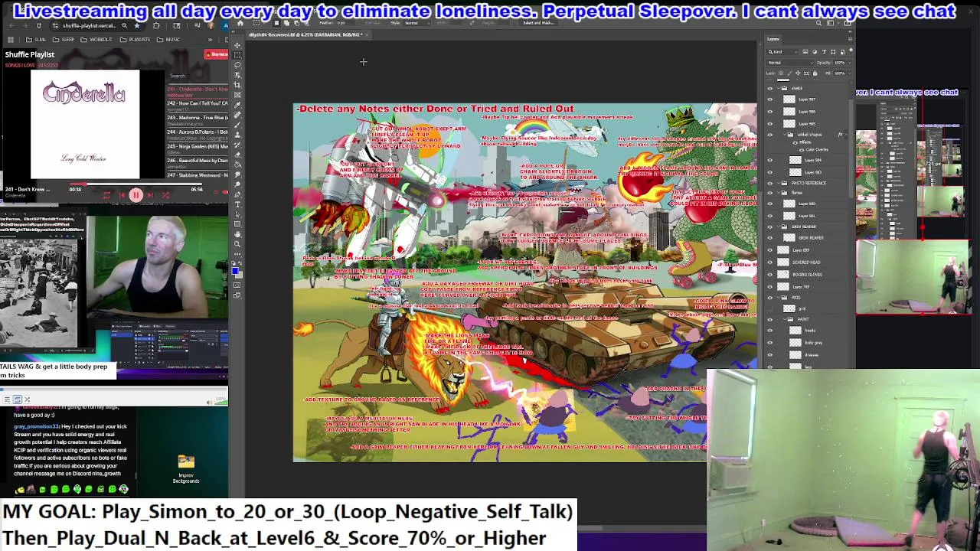Select the Rectangle shape tool

pos(237,223)
